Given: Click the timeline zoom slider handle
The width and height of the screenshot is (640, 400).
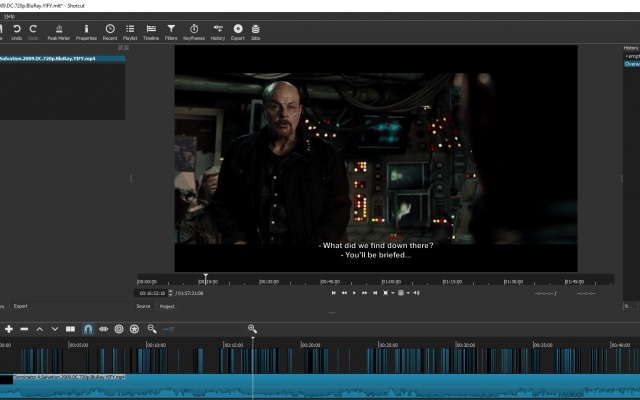Looking at the screenshot, I should (171, 329).
